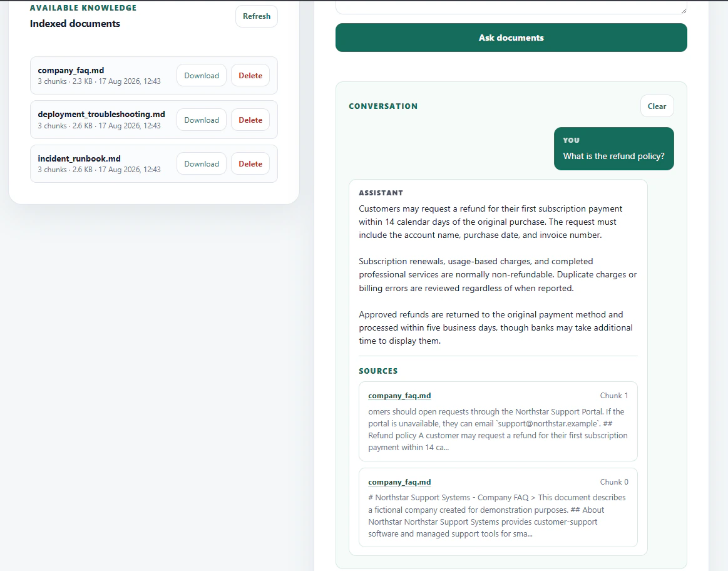Open company_faq.md link in Chunk 0 source
The width and height of the screenshot is (728, 571).
(x=399, y=482)
